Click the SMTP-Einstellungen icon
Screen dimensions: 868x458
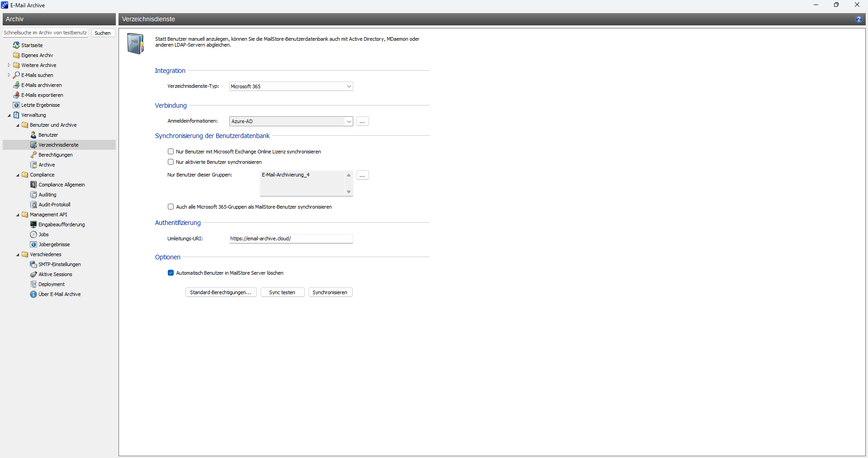[x=33, y=264]
